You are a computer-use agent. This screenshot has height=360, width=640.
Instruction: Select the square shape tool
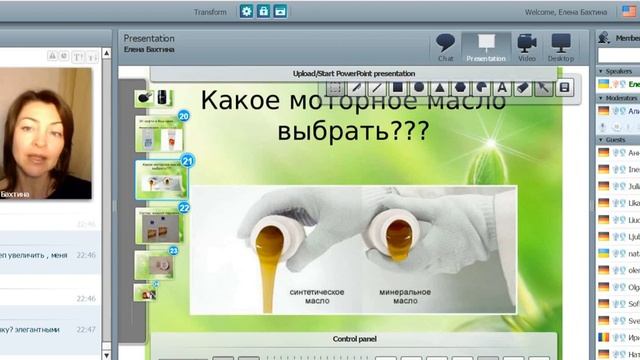click(x=398, y=87)
